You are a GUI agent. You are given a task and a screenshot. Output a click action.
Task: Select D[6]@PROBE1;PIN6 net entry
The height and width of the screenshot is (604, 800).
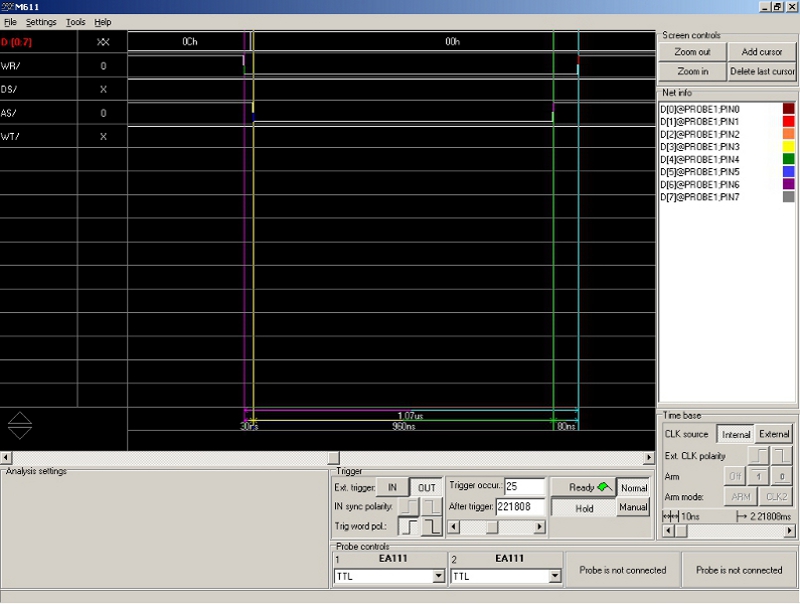coord(699,184)
